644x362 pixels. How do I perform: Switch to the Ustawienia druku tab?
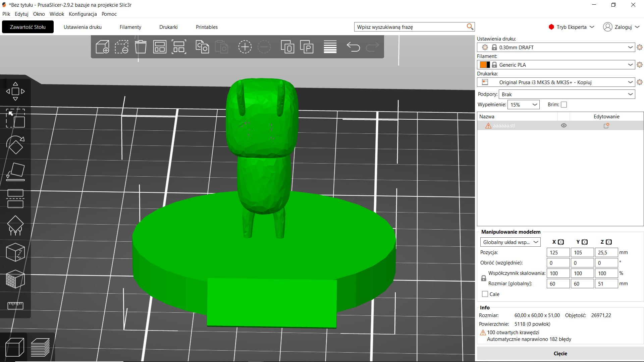pyautogui.click(x=83, y=27)
